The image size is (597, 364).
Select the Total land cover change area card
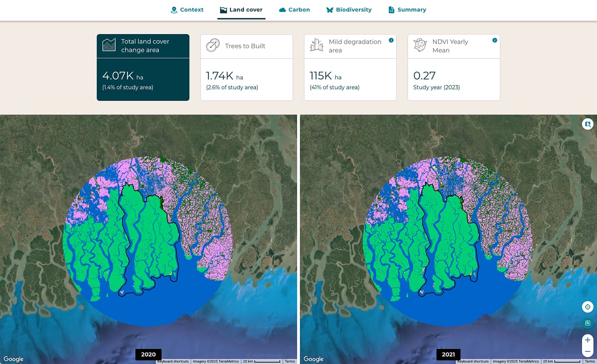point(143,67)
